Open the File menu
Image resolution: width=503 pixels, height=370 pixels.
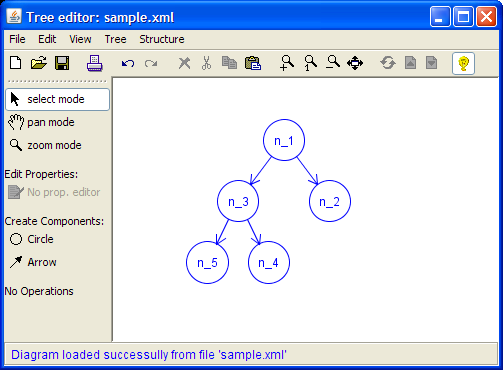point(17,39)
